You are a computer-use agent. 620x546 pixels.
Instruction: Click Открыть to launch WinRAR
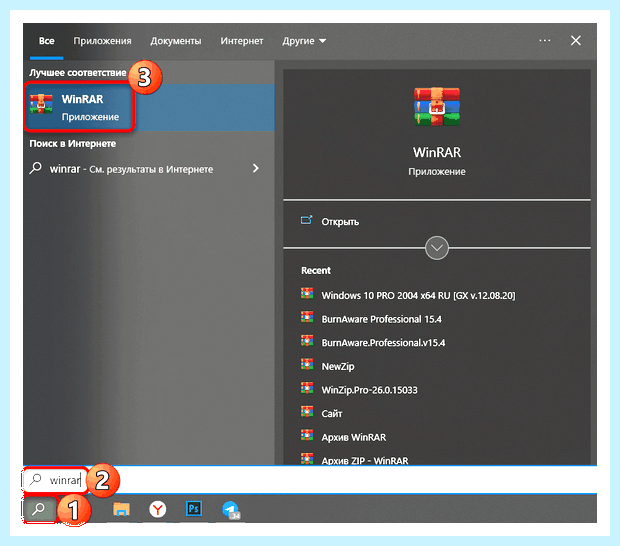click(340, 222)
